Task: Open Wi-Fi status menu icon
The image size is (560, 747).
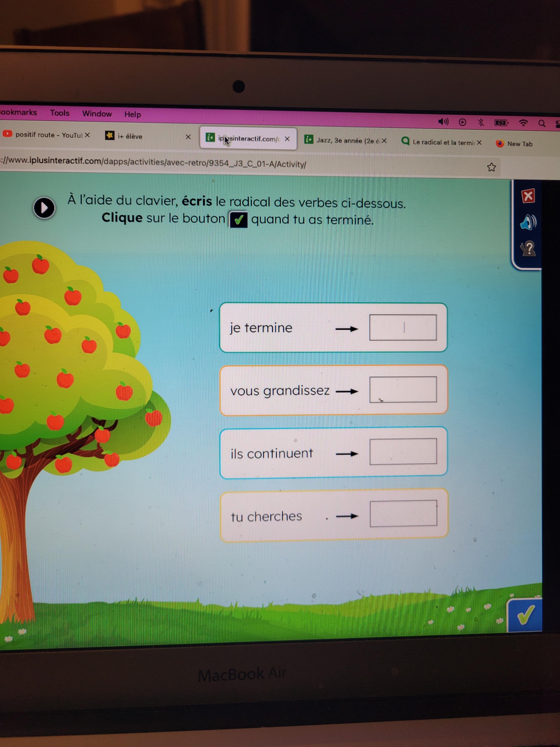Action: coord(523,123)
